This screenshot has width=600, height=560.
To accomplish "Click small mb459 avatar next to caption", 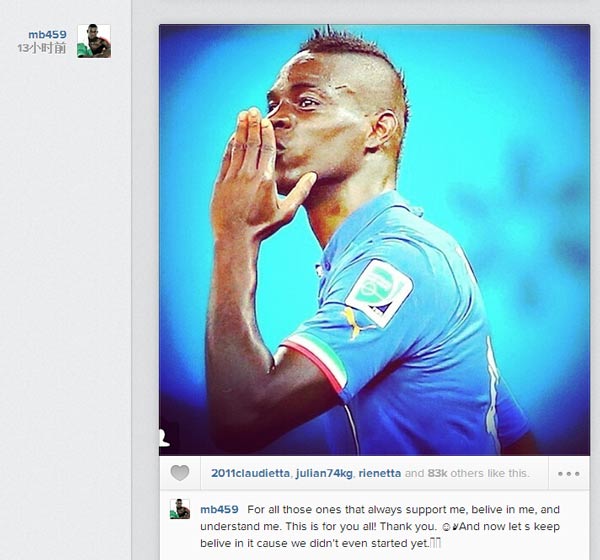I will [180, 509].
